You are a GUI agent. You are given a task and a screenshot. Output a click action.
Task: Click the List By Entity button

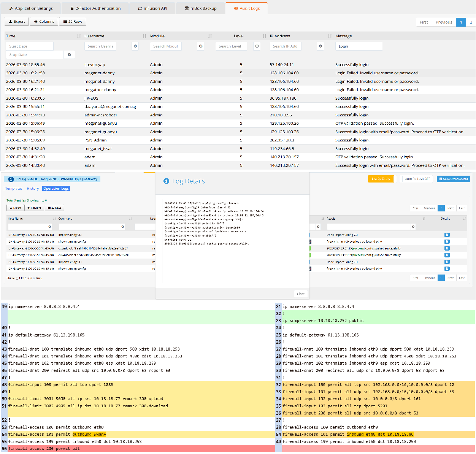(x=381, y=179)
